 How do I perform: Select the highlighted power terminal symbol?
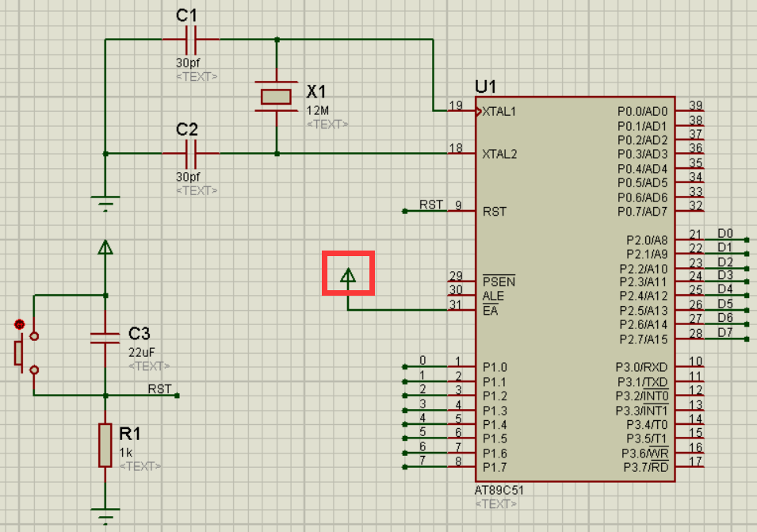pos(348,276)
